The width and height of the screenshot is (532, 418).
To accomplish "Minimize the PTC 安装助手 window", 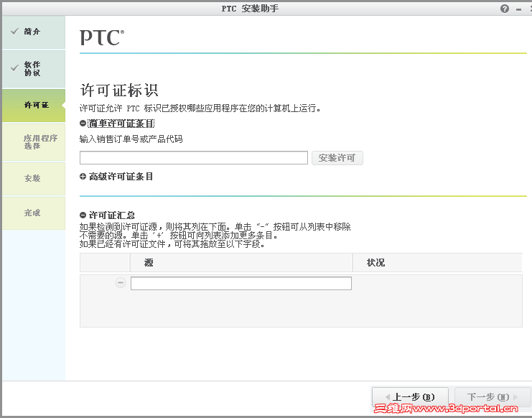I will pos(518,9).
